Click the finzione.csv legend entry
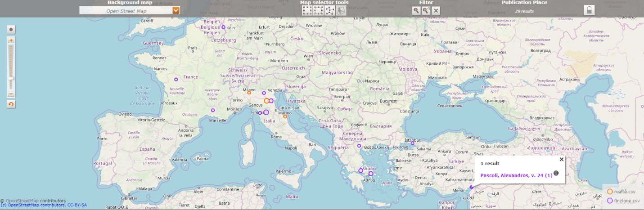644x210 pixels. (623, 201)
